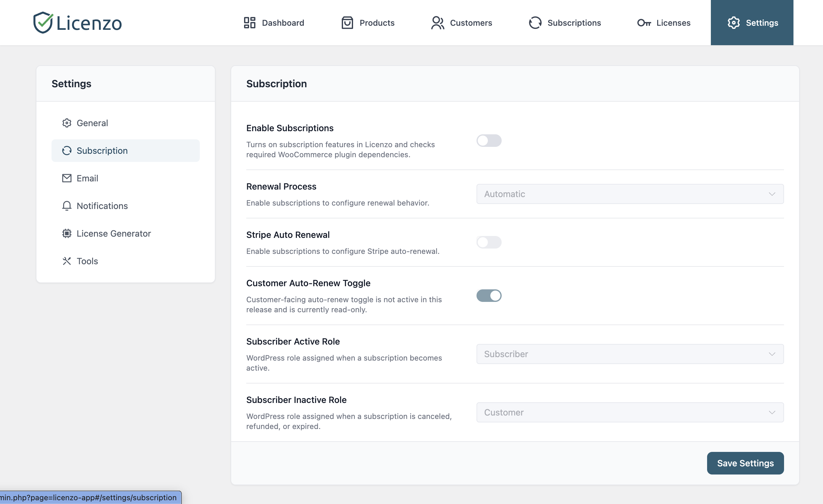
Task: Click the Save Settings button
Action: pos(745,463)
